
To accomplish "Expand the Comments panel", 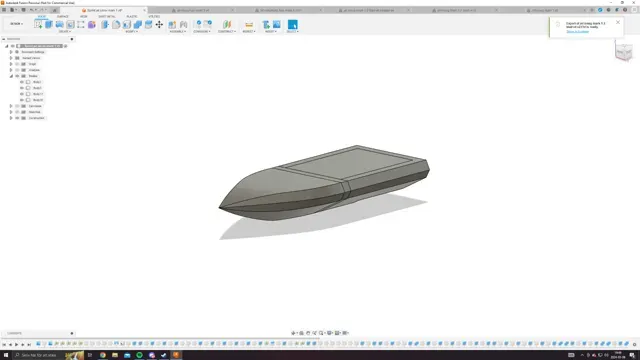I will click(x=72, y=333).
